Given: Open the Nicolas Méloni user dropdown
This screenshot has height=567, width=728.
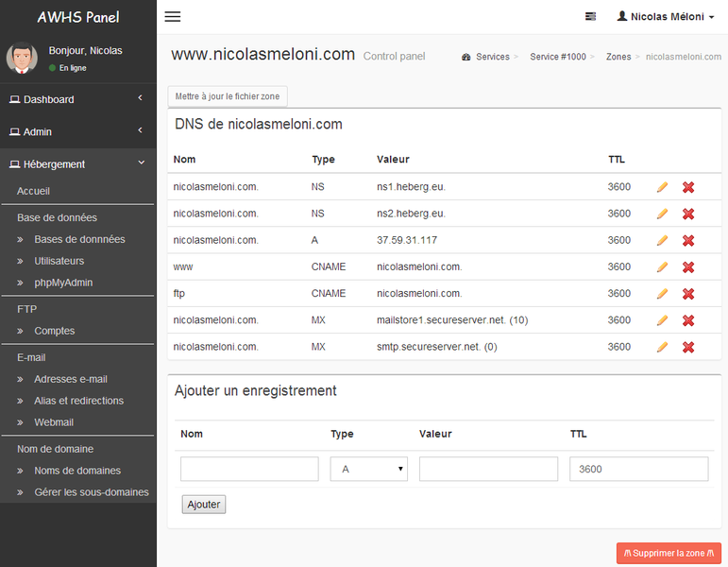Looking at the screenshot, I should pos(666,17).
